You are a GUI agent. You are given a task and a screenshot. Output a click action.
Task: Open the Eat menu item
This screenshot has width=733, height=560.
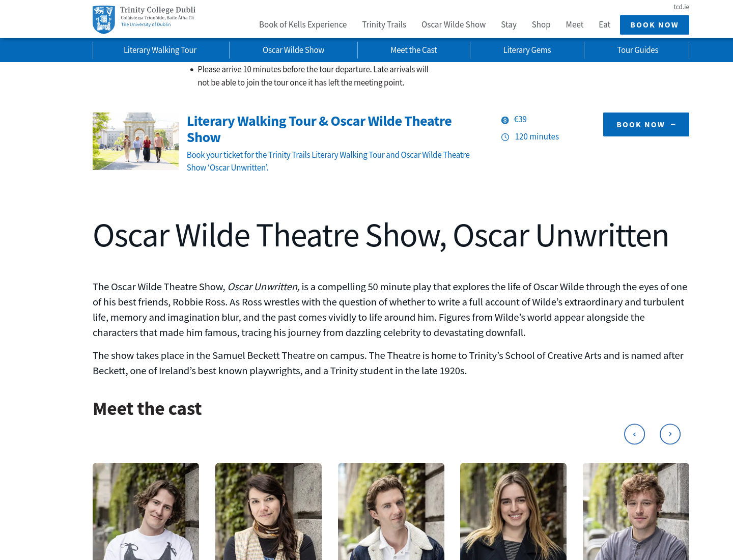(604, 24)
